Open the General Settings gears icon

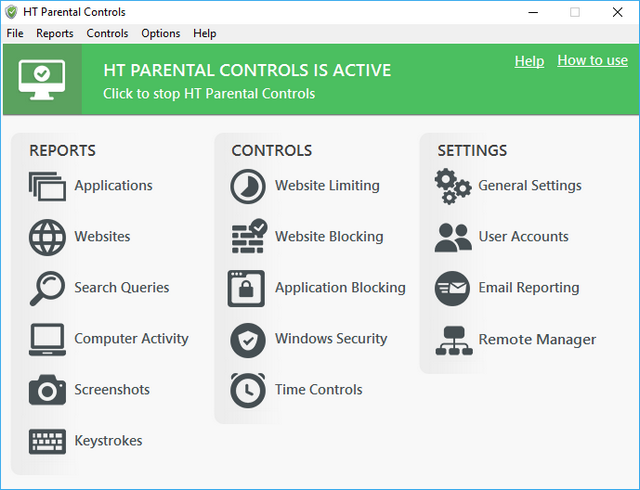coord(453,187)
